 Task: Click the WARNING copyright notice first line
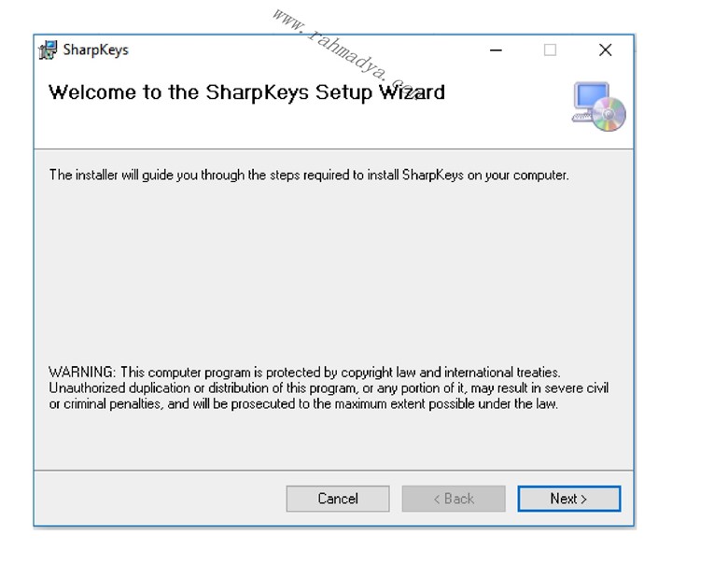coord(304,372)
